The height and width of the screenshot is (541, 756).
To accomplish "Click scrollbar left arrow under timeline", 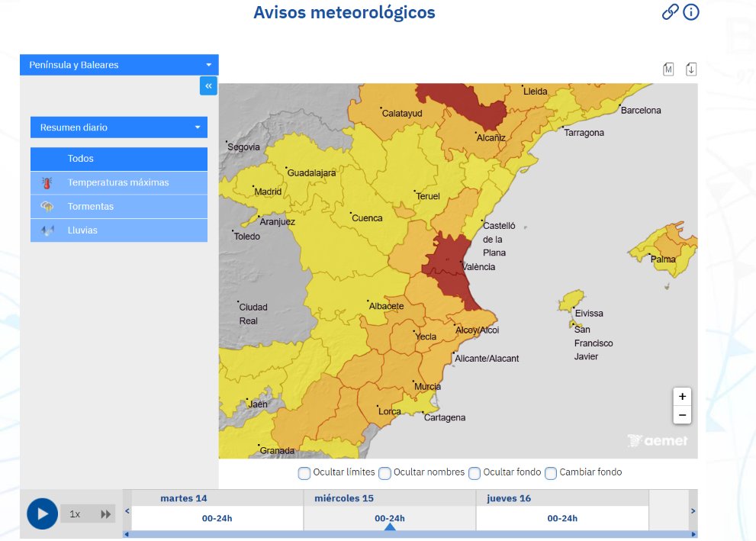I will 127,534.
